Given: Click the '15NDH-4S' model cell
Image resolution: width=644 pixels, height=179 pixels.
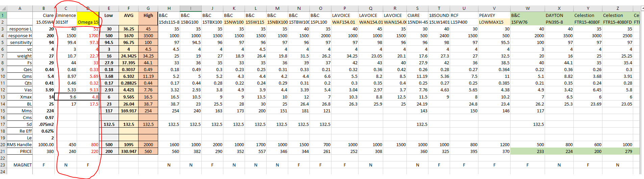Looking at the screenshot, I should 417,22.
